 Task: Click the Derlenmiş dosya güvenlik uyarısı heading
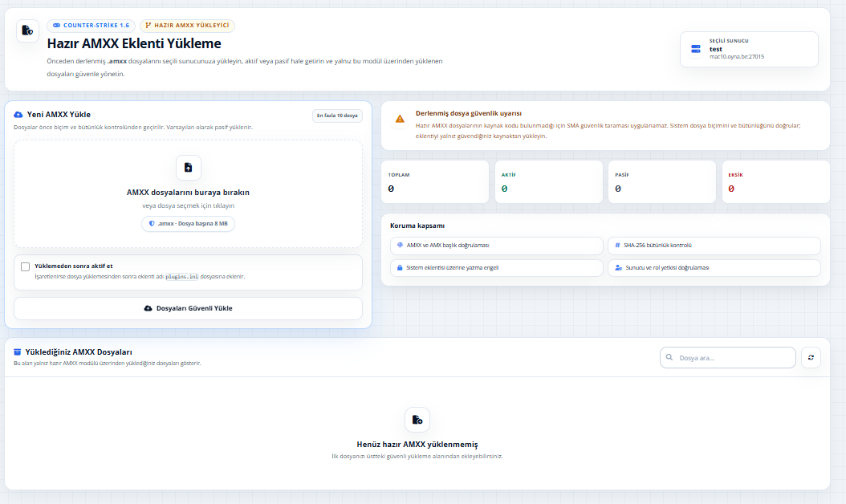pos(468,113)
